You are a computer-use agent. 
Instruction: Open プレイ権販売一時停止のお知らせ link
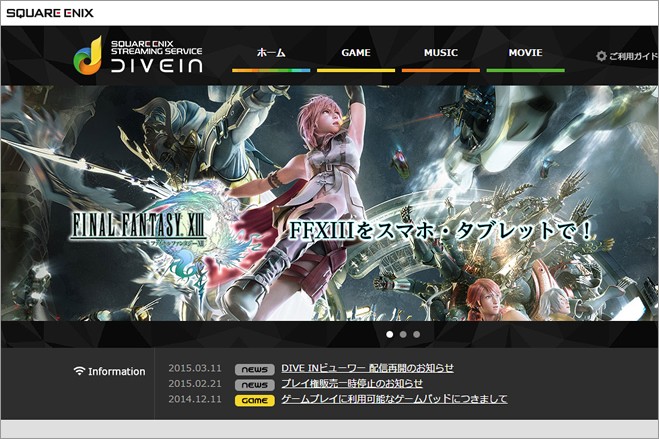352,384
